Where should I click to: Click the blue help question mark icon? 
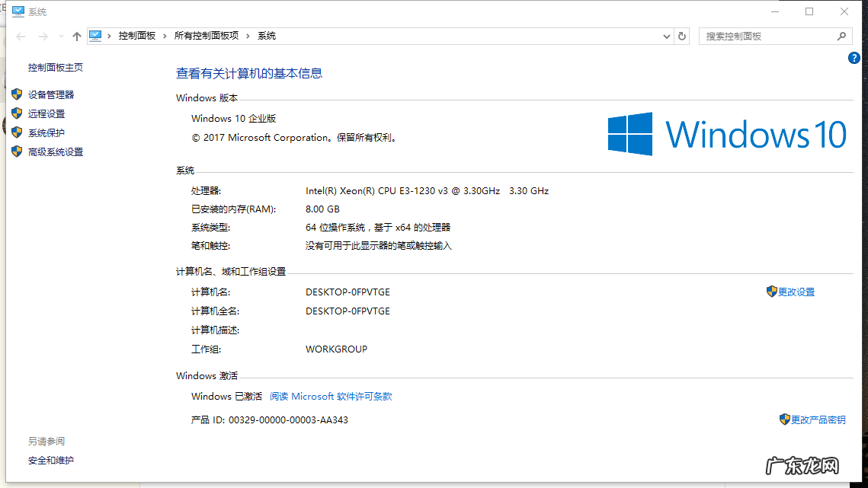(x=854, y=57)
